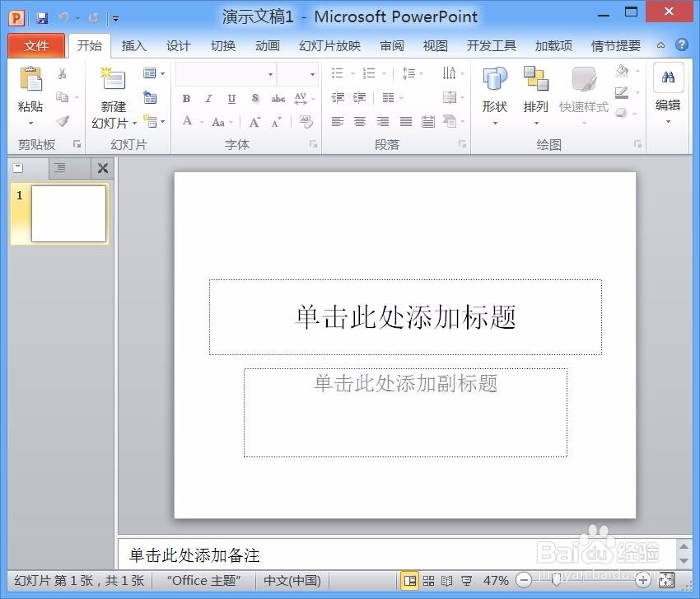Switch to the 设计 tab
Viewport: 700px width, 599px height.
click(178, 45)
